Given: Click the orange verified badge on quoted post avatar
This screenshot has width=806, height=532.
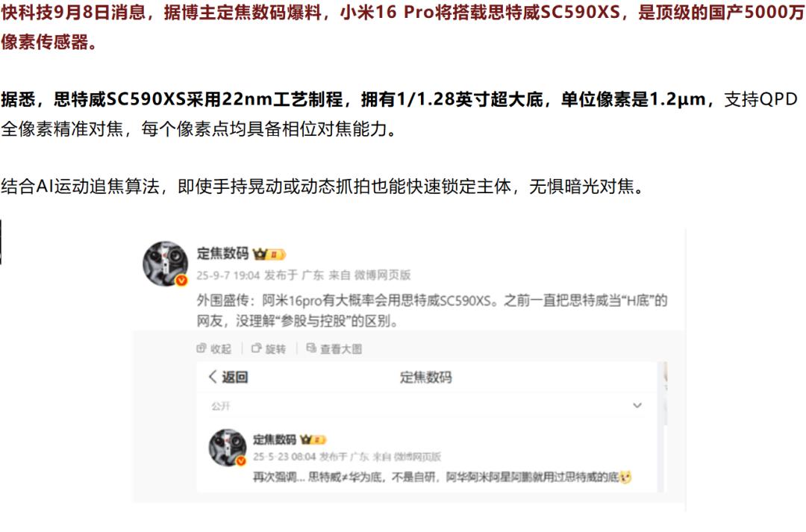Looking at the screenshot, I should [x=240, y=461].
